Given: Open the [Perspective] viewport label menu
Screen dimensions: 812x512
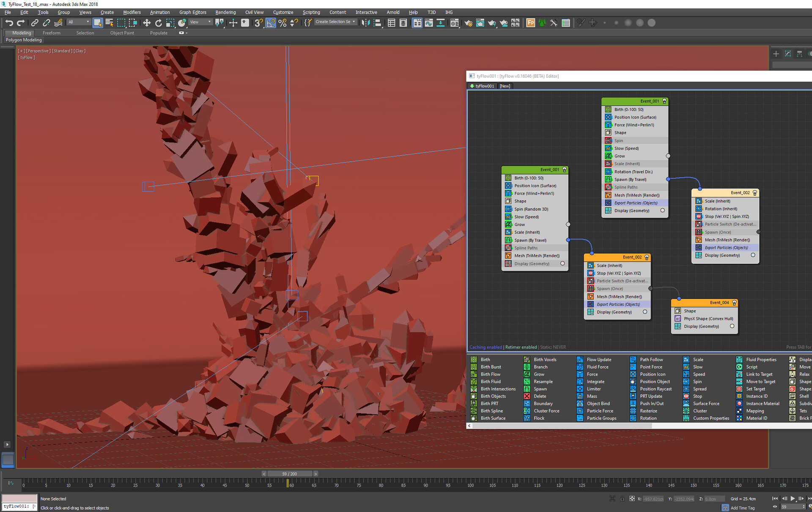Looking at the screenshot, I should [x=38, y=51].
